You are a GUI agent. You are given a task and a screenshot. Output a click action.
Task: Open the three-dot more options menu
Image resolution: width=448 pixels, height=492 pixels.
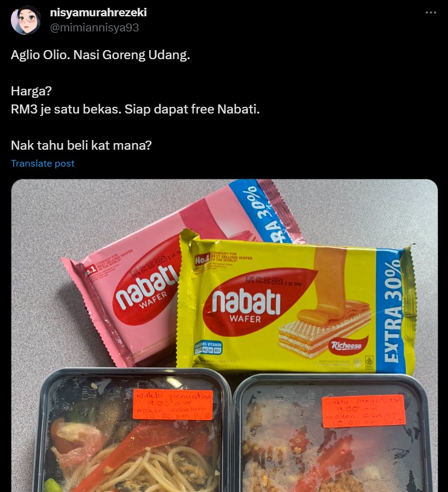[x=430, y=13]
